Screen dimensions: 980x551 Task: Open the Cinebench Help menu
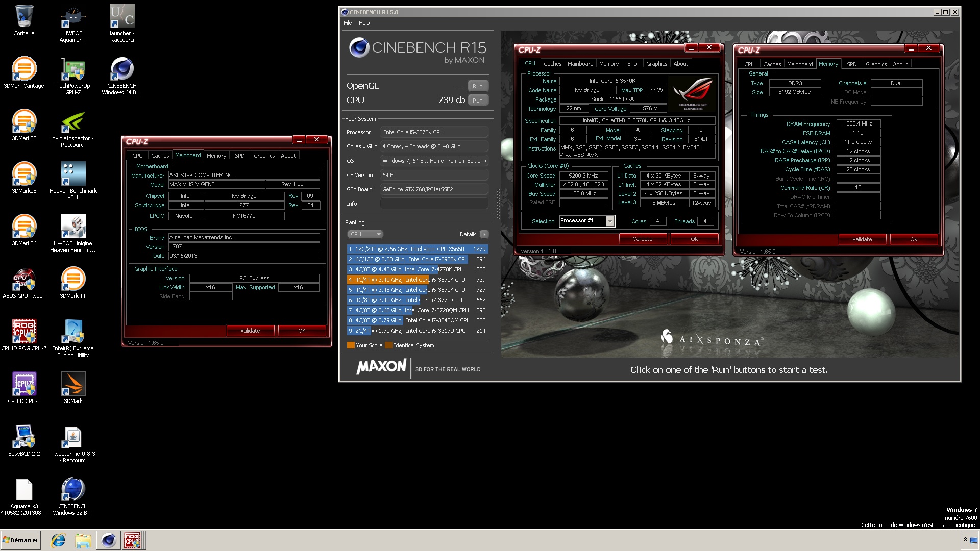coord(364,23)
